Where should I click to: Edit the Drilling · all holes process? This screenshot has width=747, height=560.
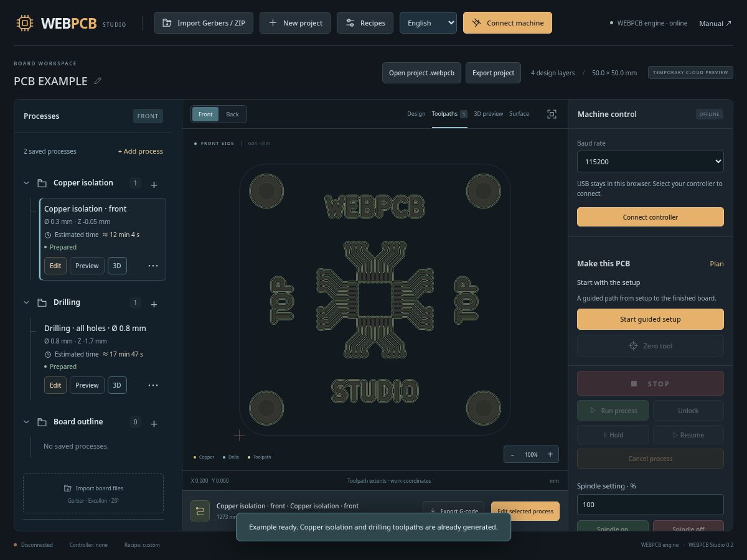point(55,385)
